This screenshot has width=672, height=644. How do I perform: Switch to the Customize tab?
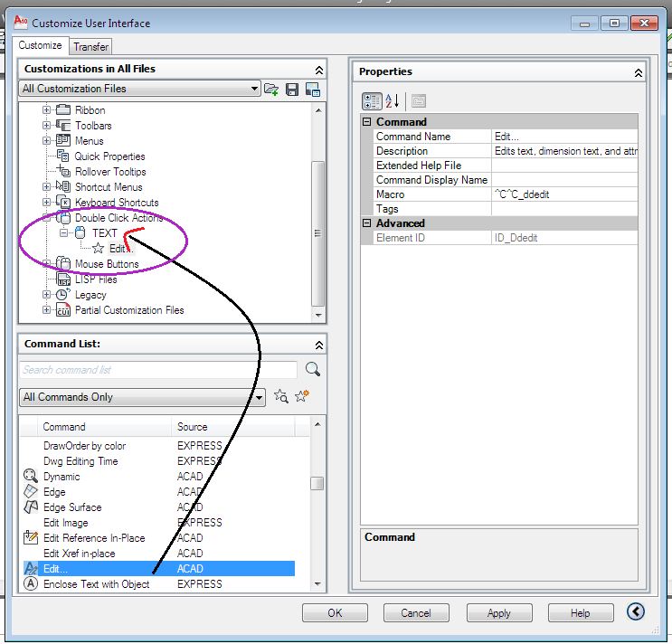[x=41, y=45]
